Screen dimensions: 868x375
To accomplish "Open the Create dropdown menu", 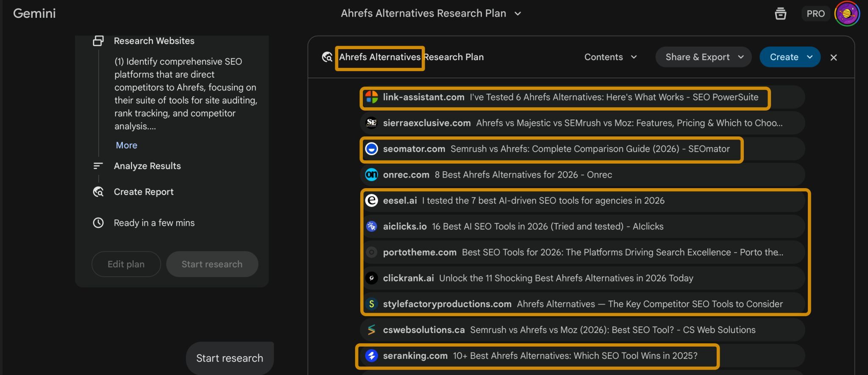I will click(x=790, y=57).
